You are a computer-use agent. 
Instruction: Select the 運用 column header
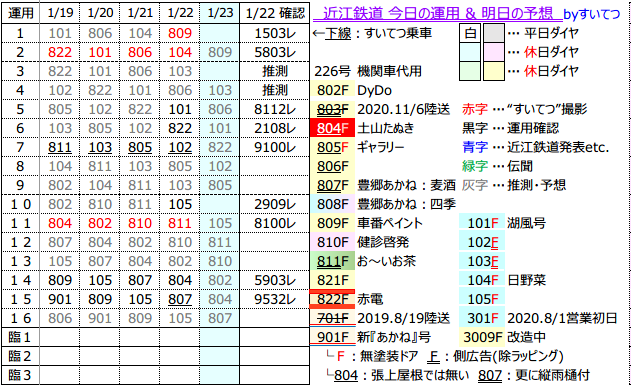tap(21, 13)
